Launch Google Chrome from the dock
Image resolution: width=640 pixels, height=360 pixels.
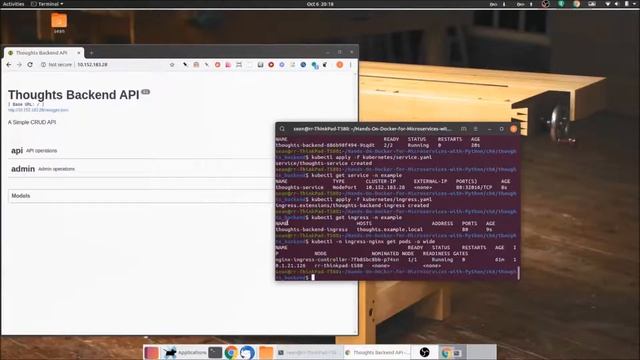click(x=231, y=352)
